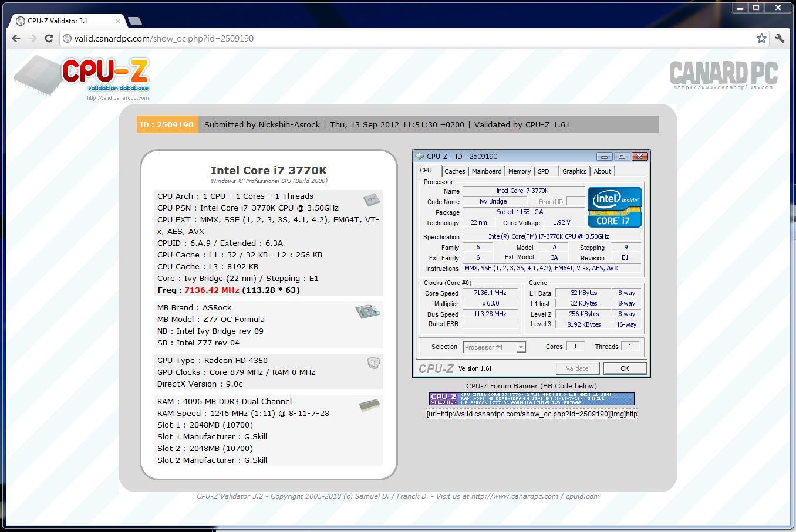Click the Specification i7-3770K CPU @ 3.50GHz field
The width and height of the screenshot is (796, 532).
tap(552, 237)
